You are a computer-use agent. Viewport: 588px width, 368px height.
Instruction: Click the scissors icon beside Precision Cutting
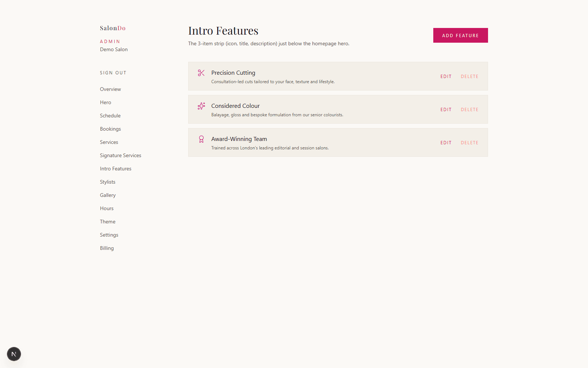201,73
